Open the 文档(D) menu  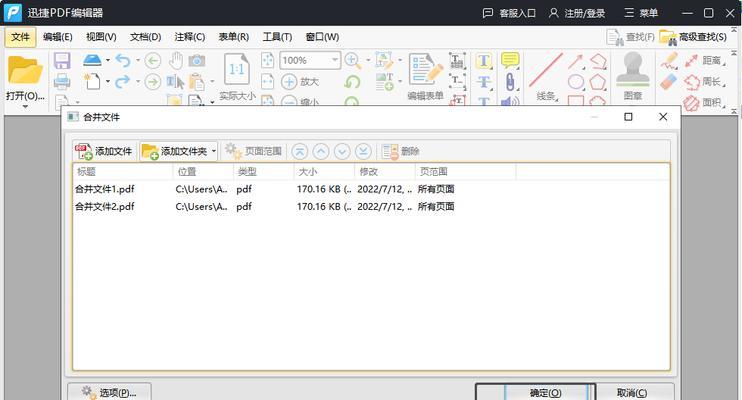click(145, 37)
